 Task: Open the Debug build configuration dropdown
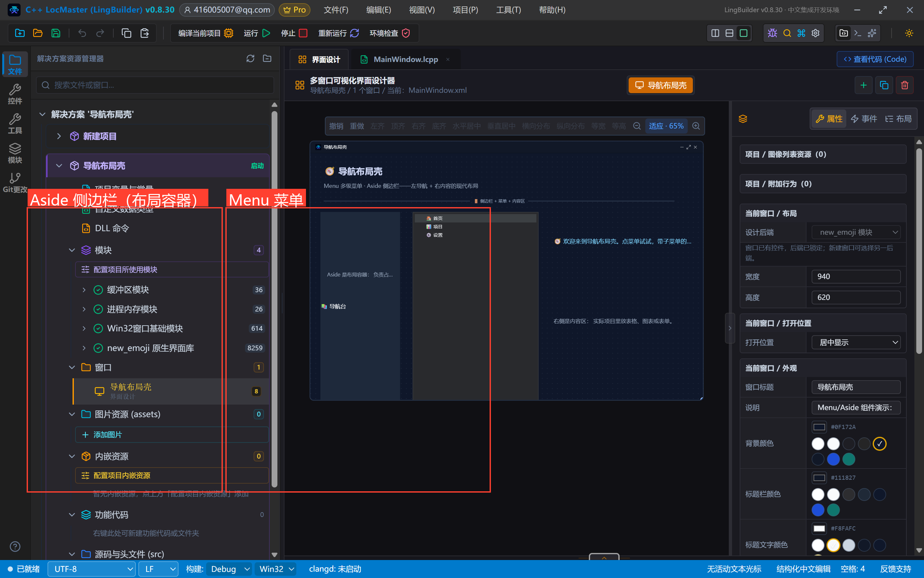tap(230, 569)
